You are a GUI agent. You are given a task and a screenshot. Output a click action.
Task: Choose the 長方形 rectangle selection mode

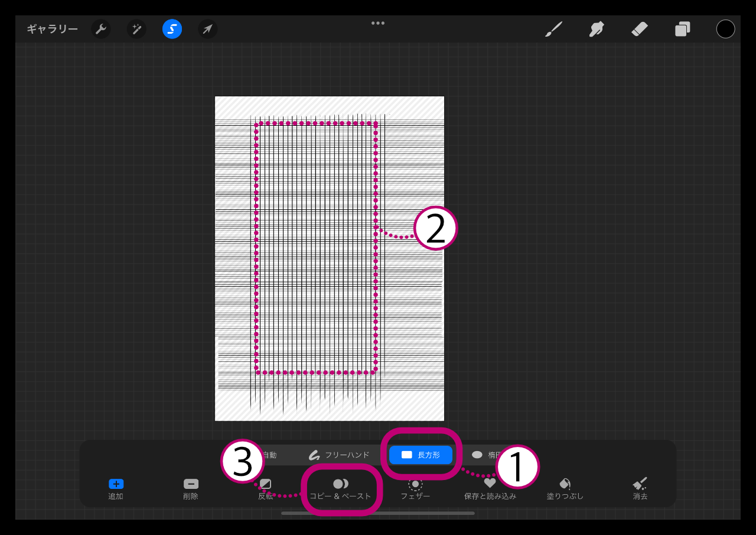pyautogui.click(x=421, y=455)
